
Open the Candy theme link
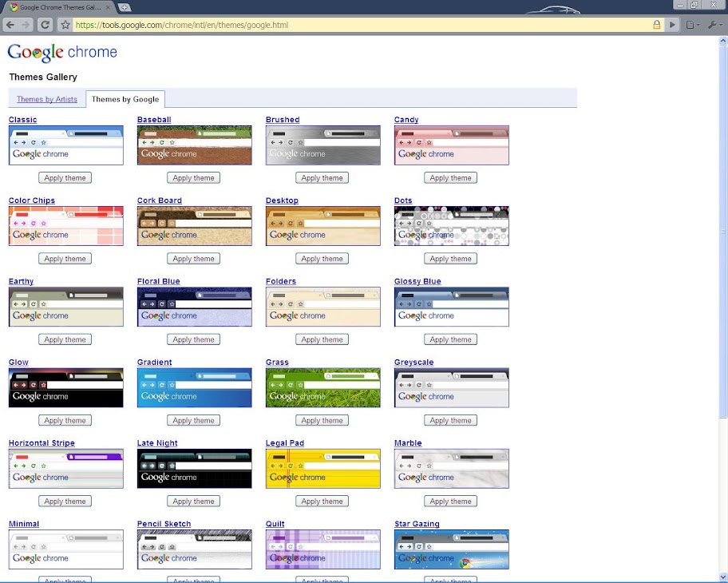point(406,119)
